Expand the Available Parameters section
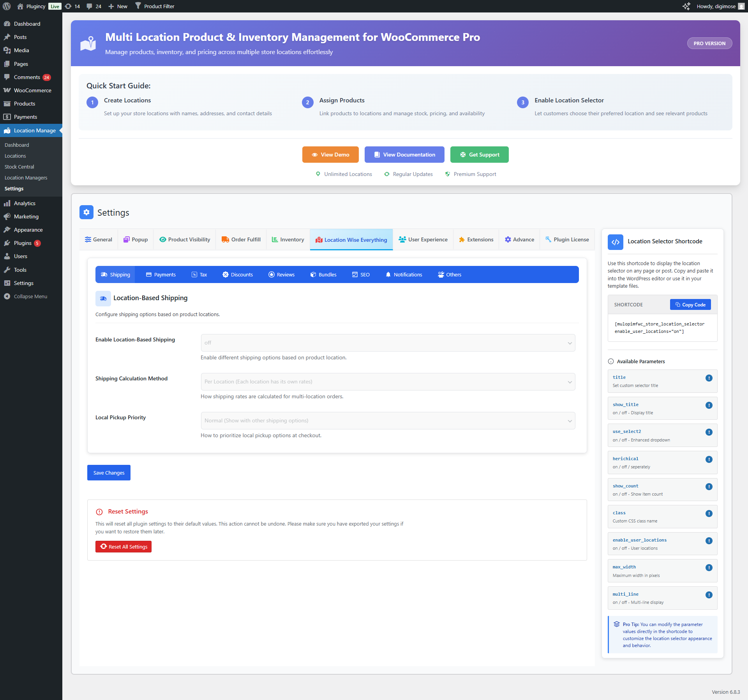The height and width of the screenshot is (700, 748). (x=640, y=361)
